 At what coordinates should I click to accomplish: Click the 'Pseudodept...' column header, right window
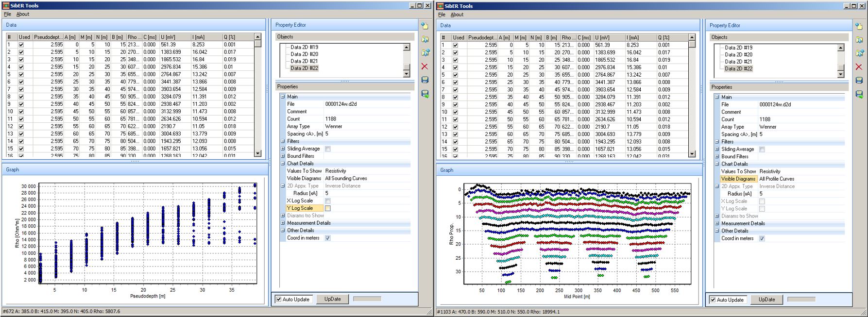coord(482,37)
